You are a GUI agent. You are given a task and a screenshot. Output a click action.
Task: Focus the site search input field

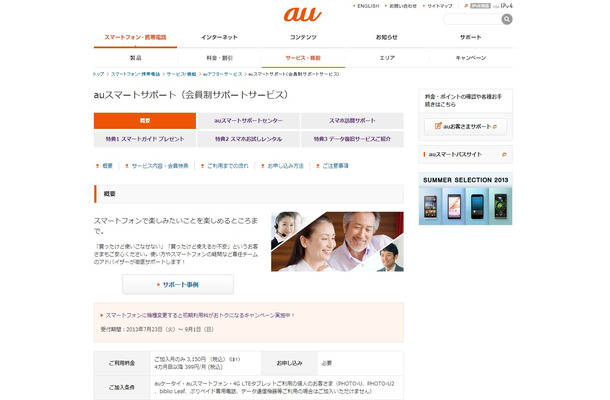pos(470,19)
